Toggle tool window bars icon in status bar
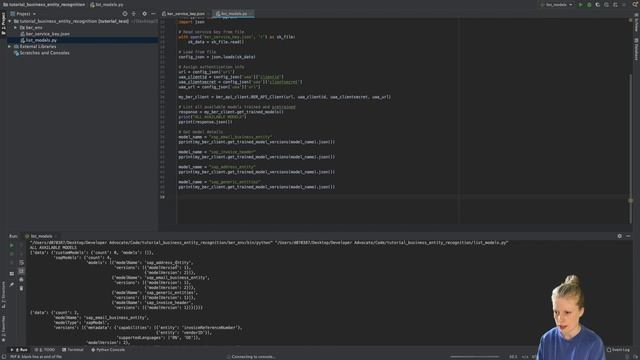This screenshot has width=640, height=360. [3, 357]
